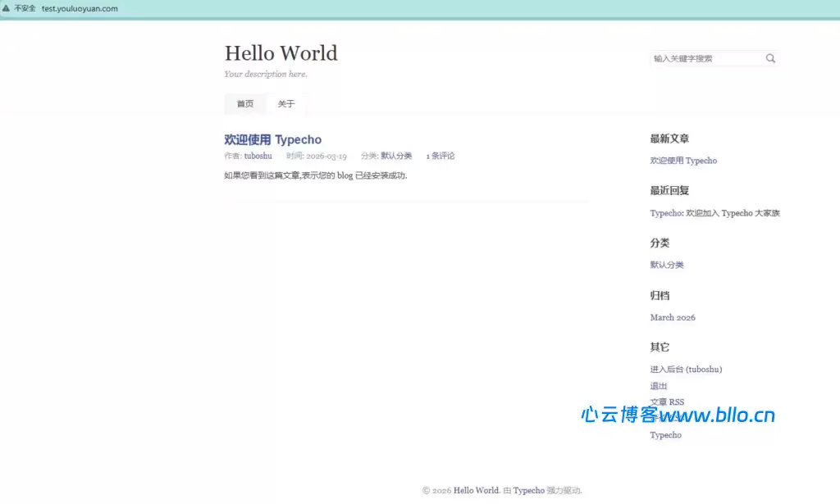Screen dimensions: 840x504
Task: Open the March 2026 archive link
Action: coord(673,317)
